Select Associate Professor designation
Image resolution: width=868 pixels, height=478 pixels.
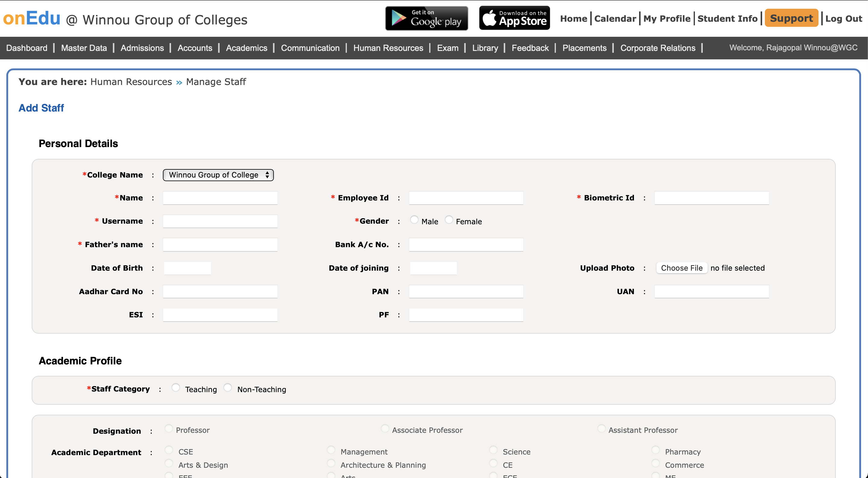(385, 429)
